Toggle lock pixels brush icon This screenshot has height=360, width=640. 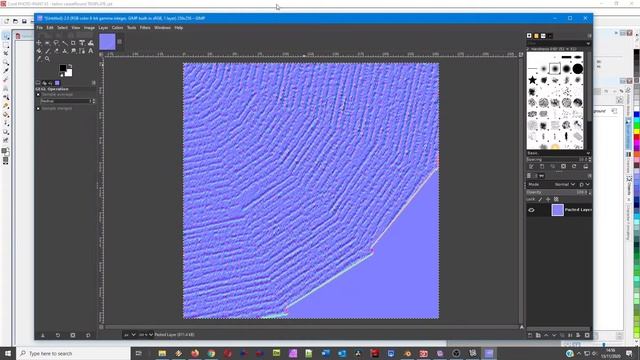[x=540, y=200]
